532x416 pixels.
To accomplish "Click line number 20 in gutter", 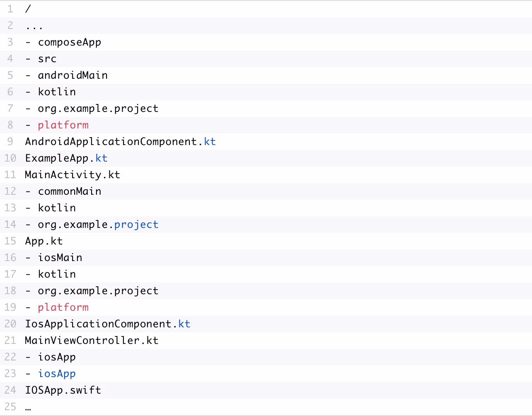I will [x=10, y=324].
